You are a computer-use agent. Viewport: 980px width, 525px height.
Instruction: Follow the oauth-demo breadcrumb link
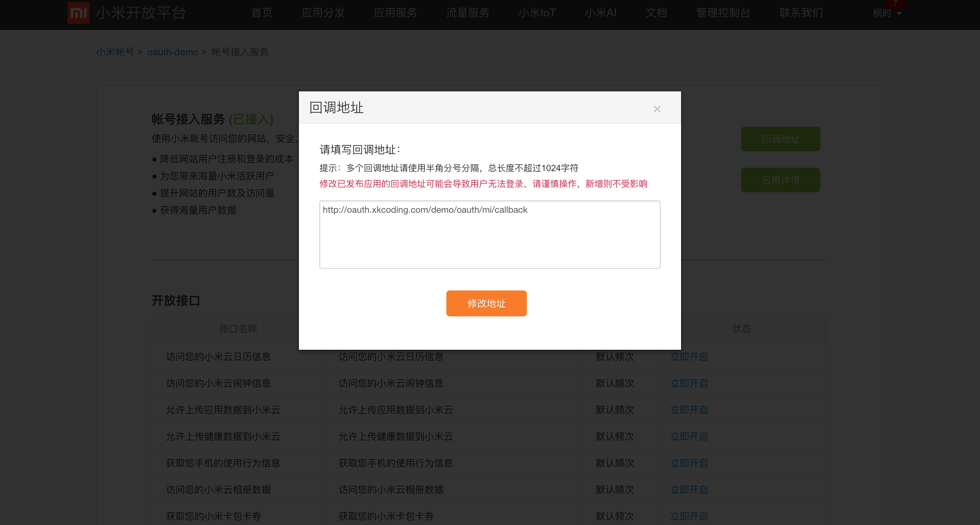point(173,52)
